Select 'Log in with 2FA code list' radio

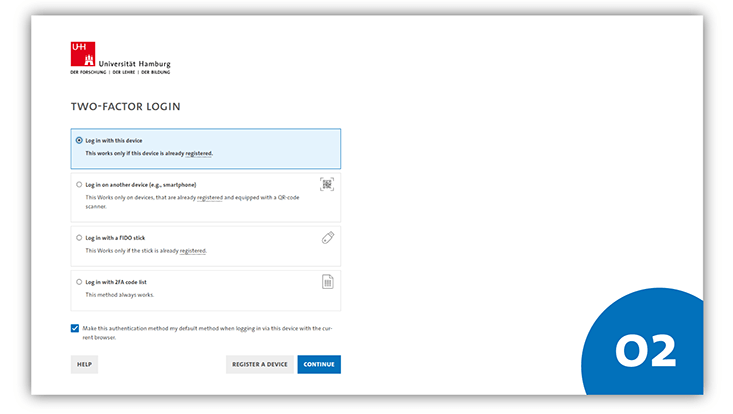tap(79, 282)
